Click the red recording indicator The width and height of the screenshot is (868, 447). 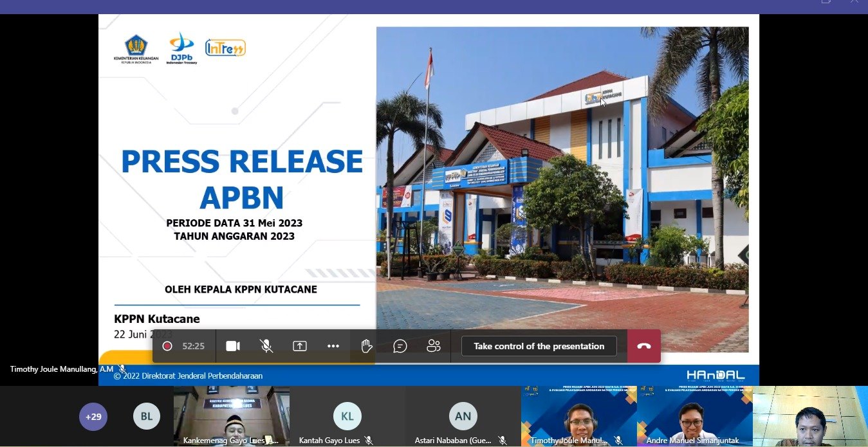pyautogui.click(x=167, y=346)
